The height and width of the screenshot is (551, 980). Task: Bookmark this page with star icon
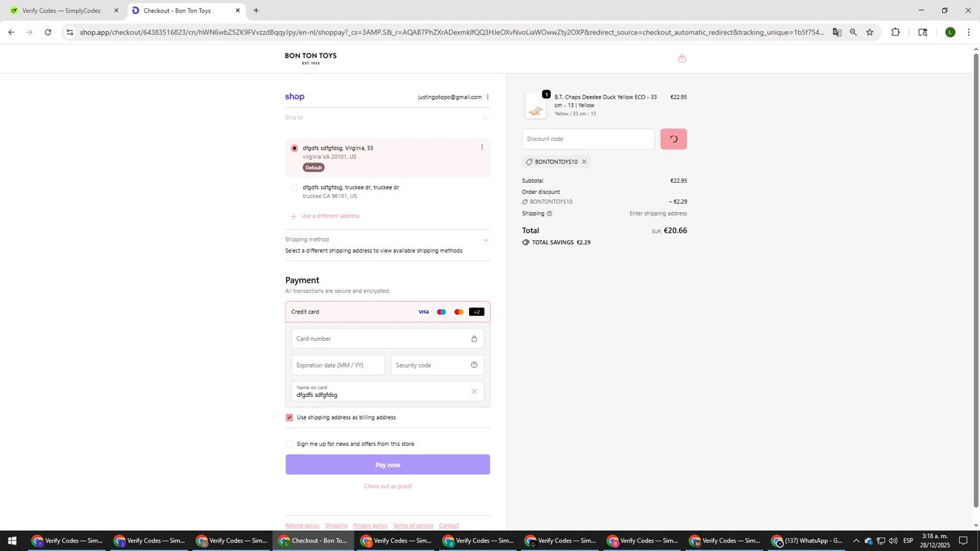click(870, 32)
